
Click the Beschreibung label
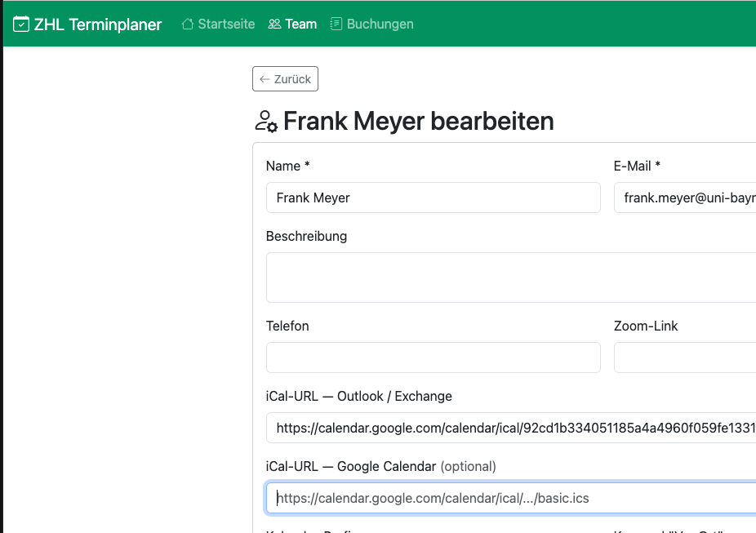click(x=307, y=237)
